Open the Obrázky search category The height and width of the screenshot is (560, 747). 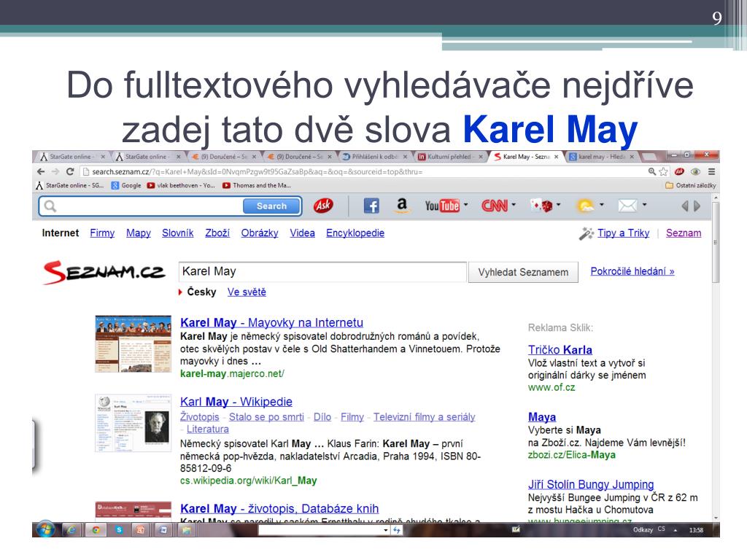(260, 233)
